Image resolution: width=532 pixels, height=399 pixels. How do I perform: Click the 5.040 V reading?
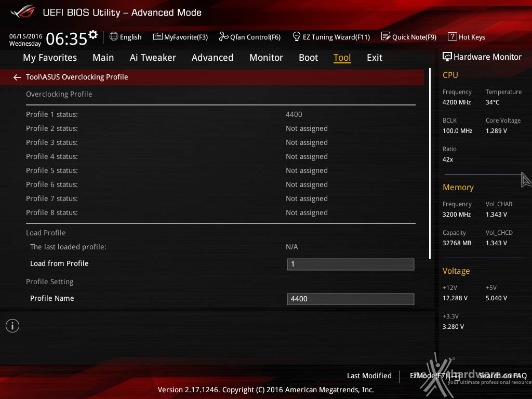point(496,298)
